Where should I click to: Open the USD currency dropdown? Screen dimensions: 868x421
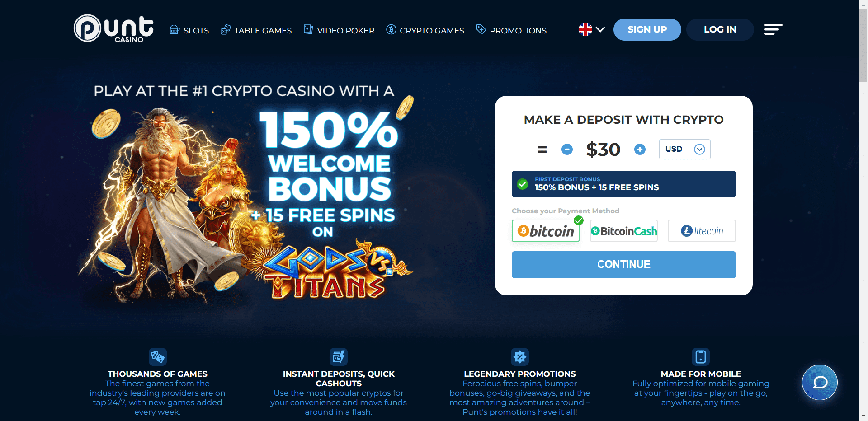(684, 149)
